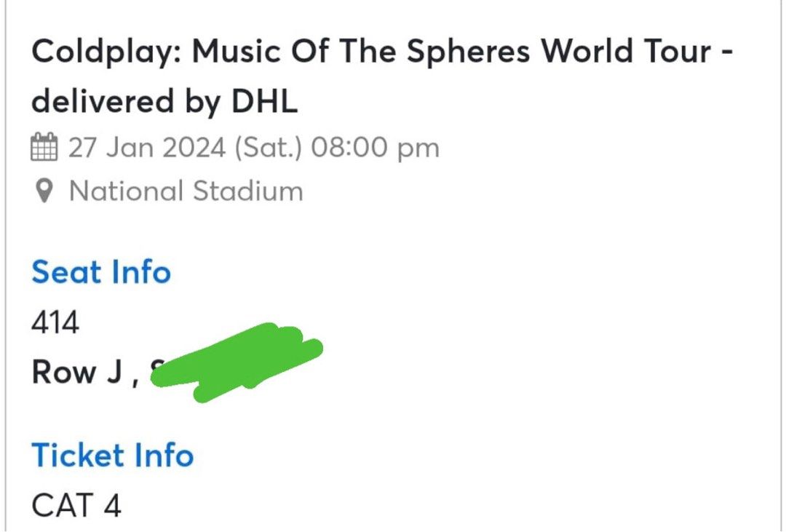Screen dimensions: 786x532
Task: Select the 08:00 pm show time
Action: pos(375,148)
